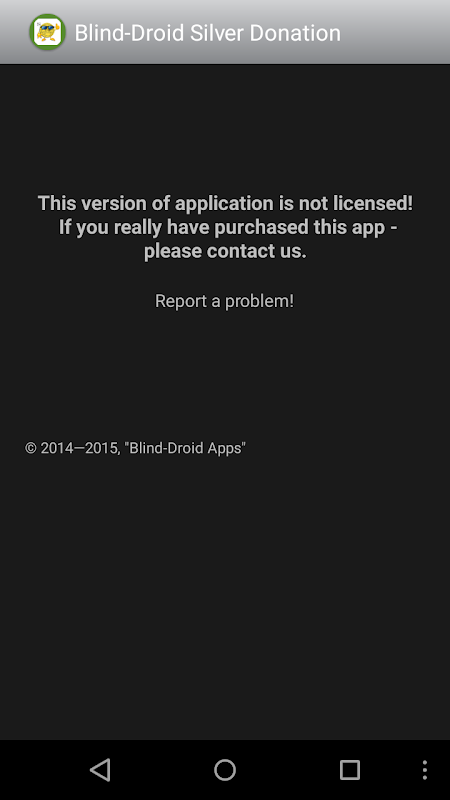450x800 pixels.
Task: Tap the copyright Blind-Droid Apps text
Action: [x=135, y=448]
